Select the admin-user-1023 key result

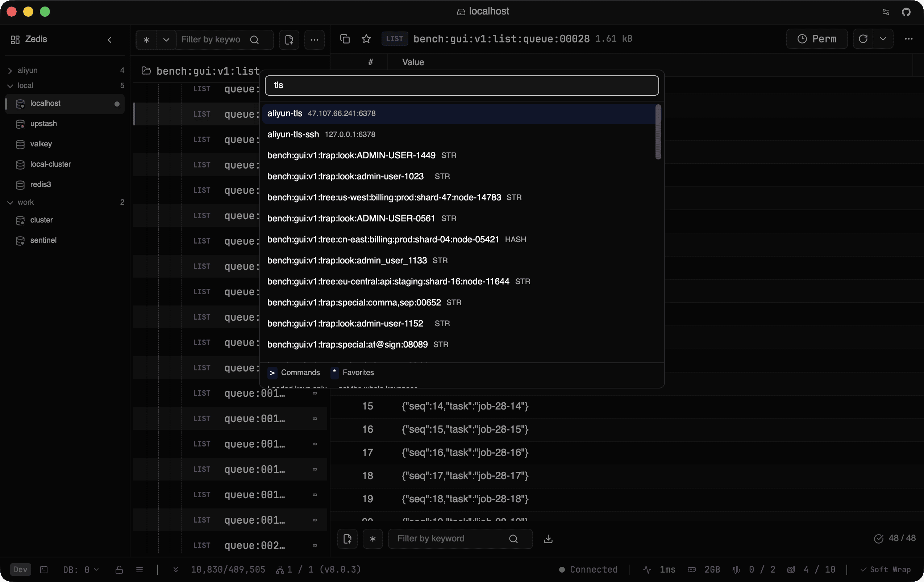(x=458, y=176)
